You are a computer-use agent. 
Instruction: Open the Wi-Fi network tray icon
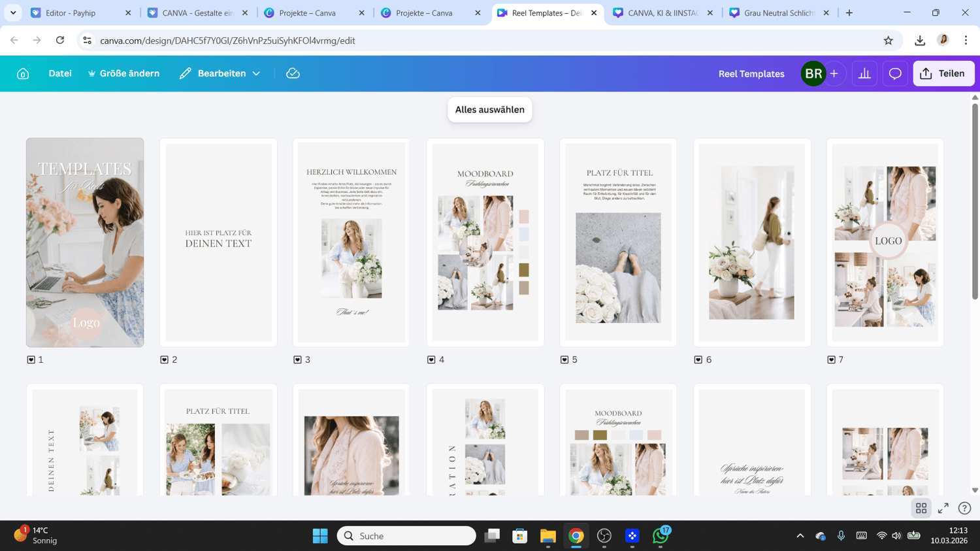[881, 536]
